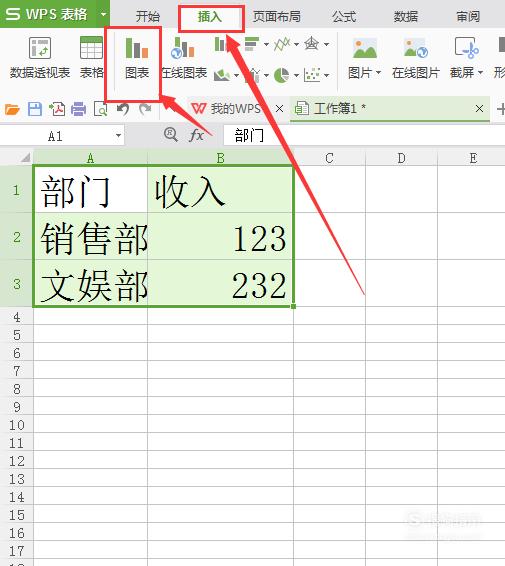This screenshot has width=505, height=566.
Task: Select row 10 header
Action: pyautogui.click(x=16, y=424)
